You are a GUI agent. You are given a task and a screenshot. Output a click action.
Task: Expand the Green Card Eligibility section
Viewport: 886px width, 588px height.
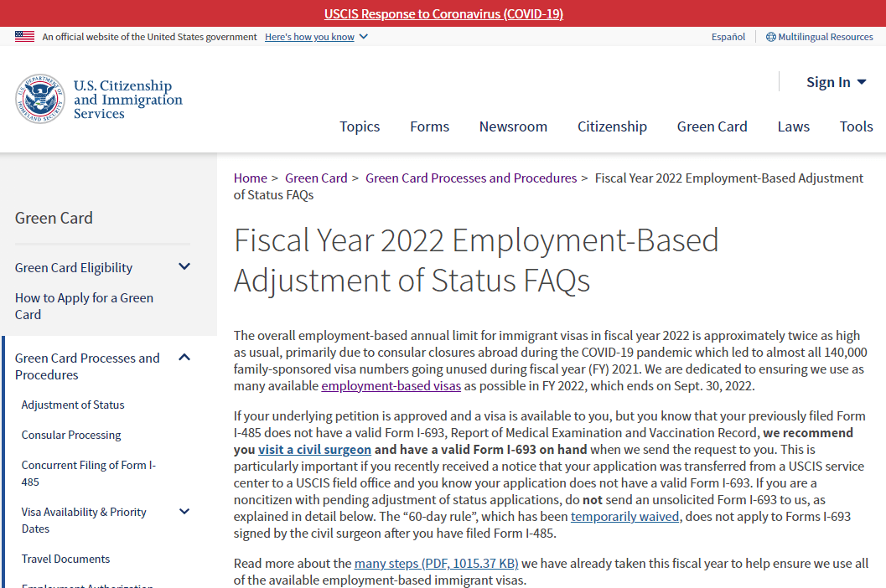(x=184, y=267)
